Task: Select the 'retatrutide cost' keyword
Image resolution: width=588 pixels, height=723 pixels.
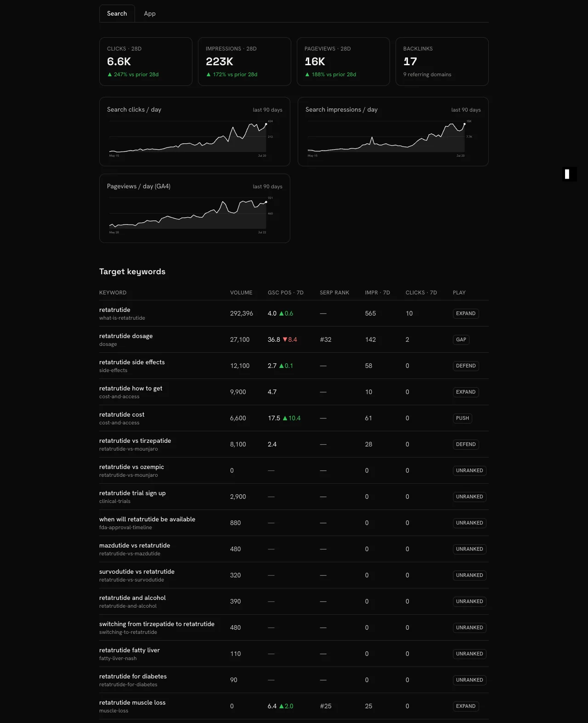Action: tap(122, 415)
